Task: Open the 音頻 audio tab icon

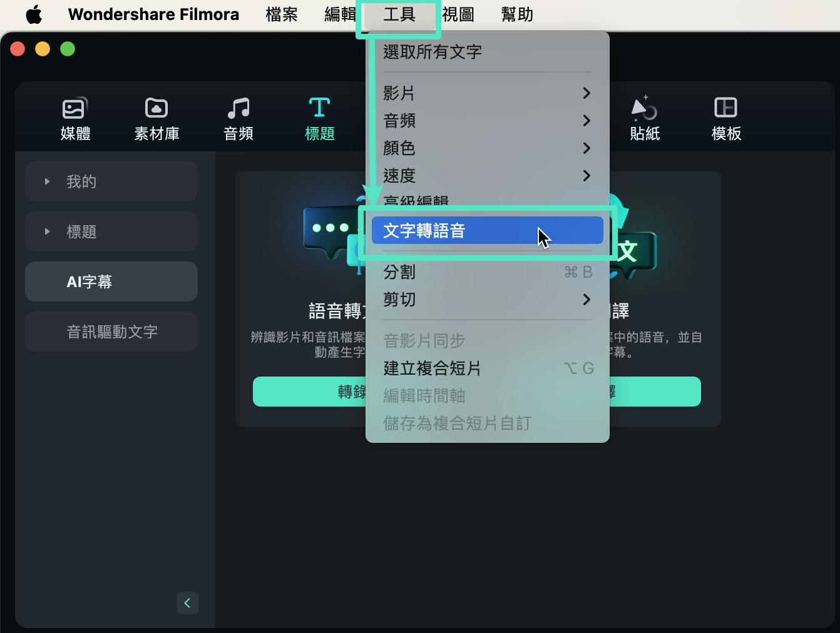Action: pyautogui.click(x=238, y=108)
